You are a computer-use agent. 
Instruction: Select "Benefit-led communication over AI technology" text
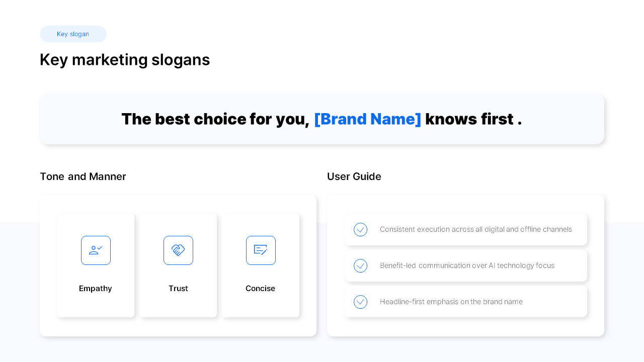pos(449,265)
